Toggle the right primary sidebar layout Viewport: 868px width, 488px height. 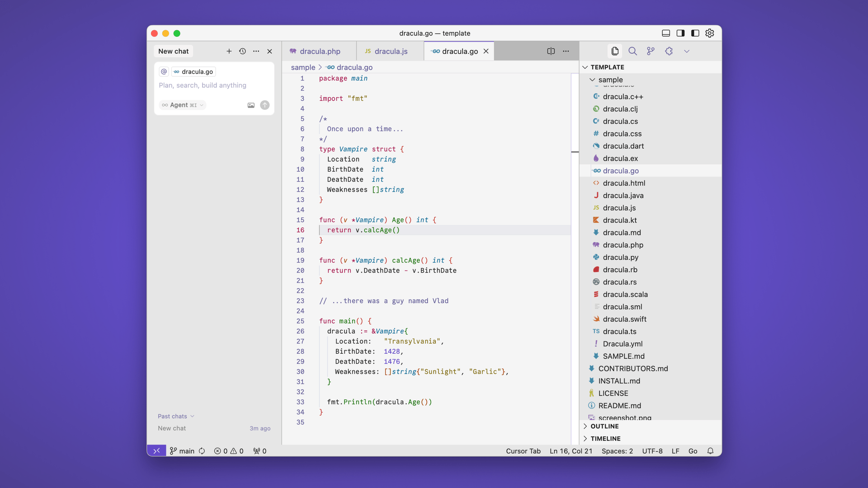click(680, 33)
